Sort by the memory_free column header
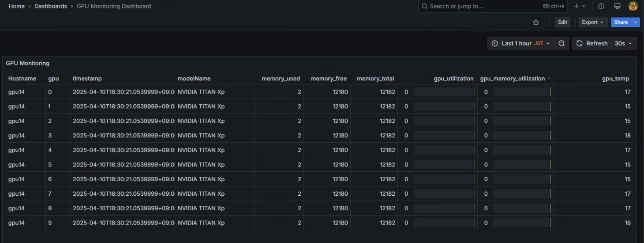Viewport: 644px width, 243px height. click(329, 79)
